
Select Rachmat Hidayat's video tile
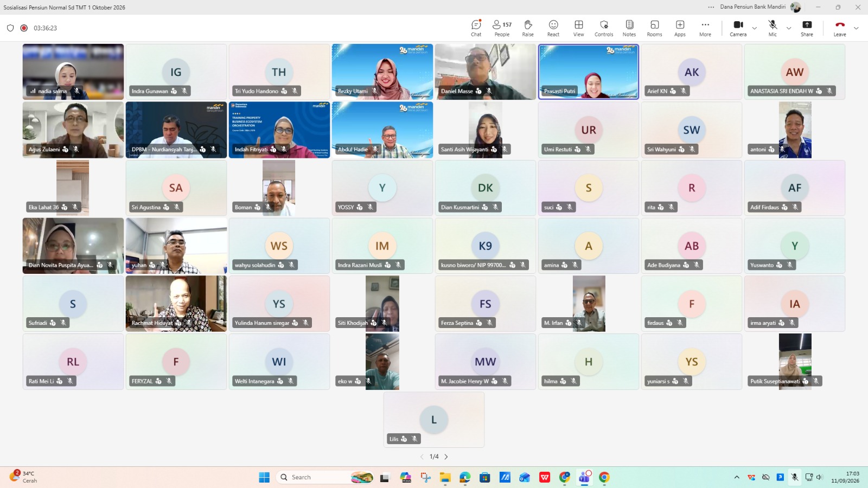[176, 304]
